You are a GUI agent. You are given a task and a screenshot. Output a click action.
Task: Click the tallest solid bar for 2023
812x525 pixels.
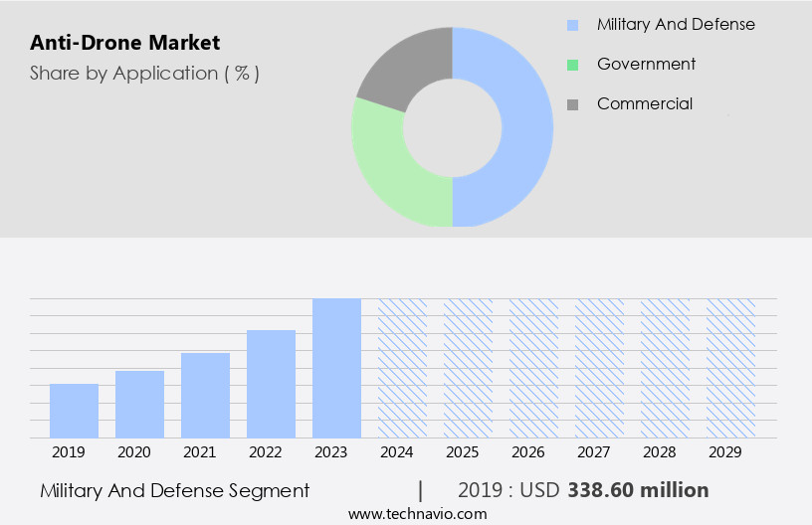(336, 368)
